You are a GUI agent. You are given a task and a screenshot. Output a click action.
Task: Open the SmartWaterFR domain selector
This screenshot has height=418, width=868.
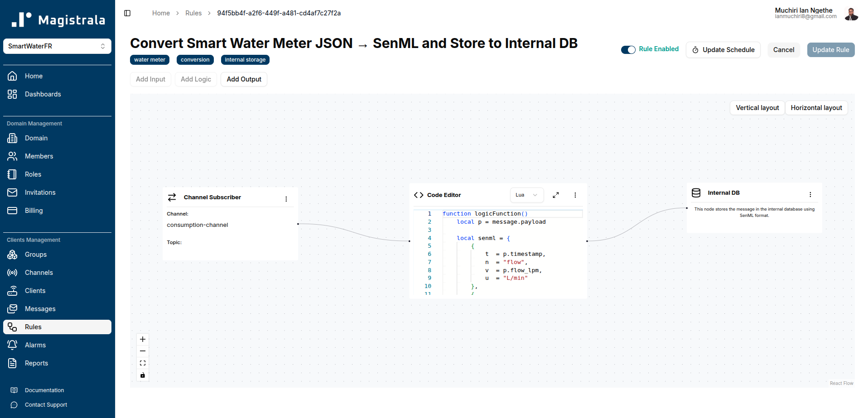click(x=57, y=46)
